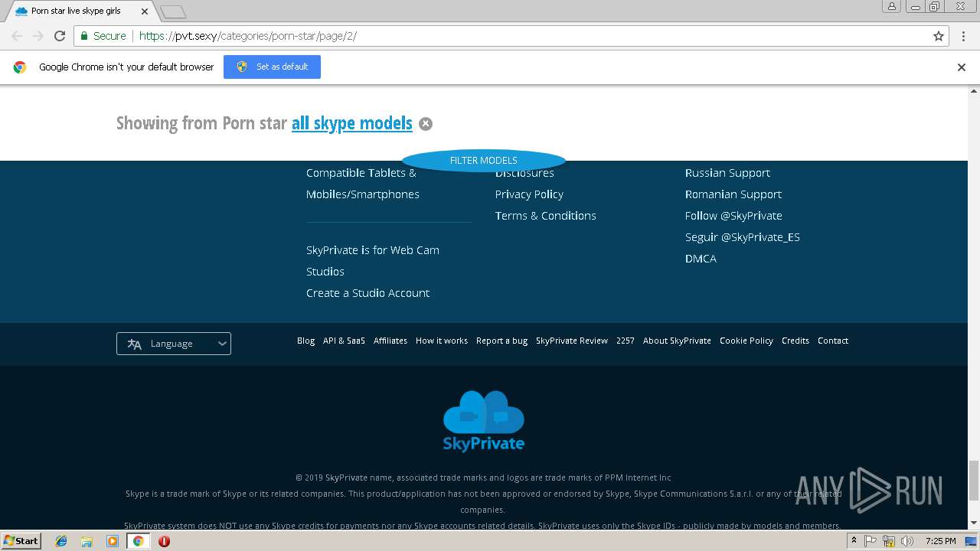Go to Blog in the footer menu
The width and height of the screenshot is (980, 551).
306,341
